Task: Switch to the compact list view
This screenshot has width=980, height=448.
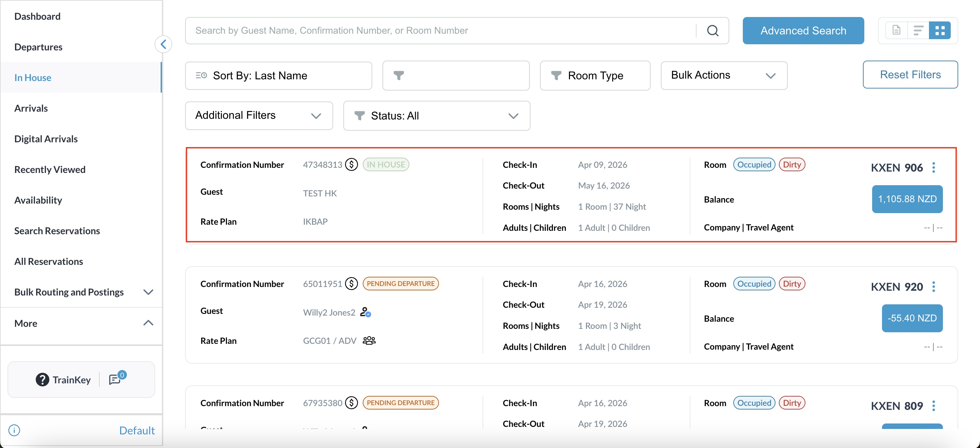Action: coord(918,30)
